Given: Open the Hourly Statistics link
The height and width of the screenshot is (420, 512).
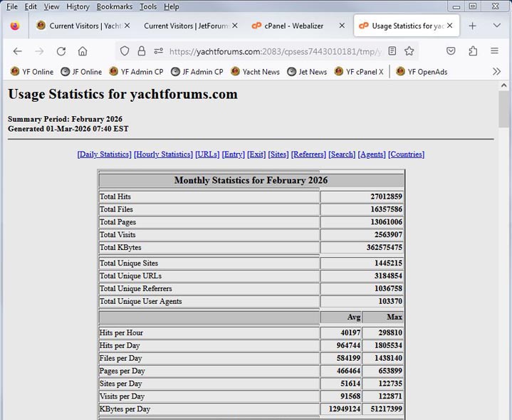Looking at the screenshot, I should pyautogui.click(x=163, y=154).
